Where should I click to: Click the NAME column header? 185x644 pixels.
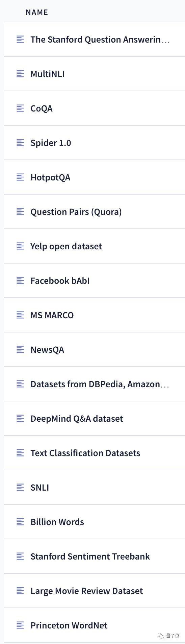37,12
